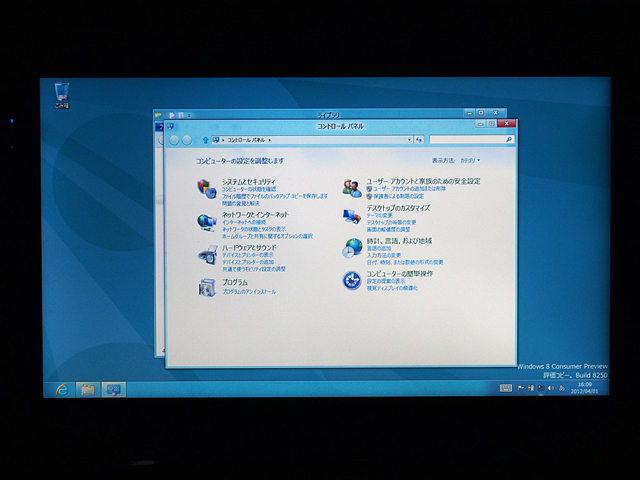Open the Desktop Customization monitor icon
Image resolution: width=640 pixels, height=480 pixels.
coord(352,216)
